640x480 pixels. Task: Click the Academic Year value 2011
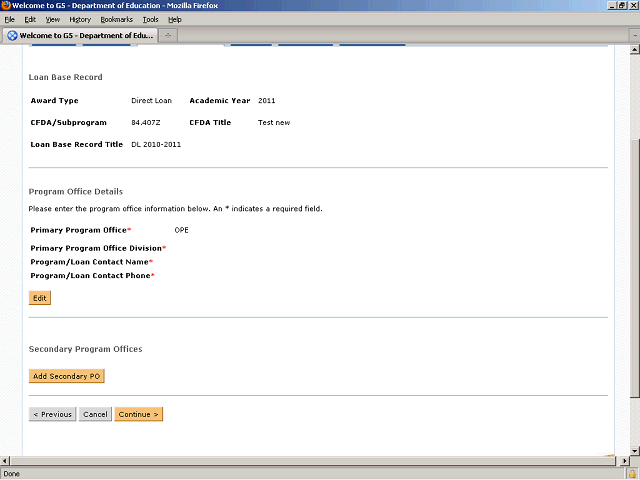click(x=267, y=100)
